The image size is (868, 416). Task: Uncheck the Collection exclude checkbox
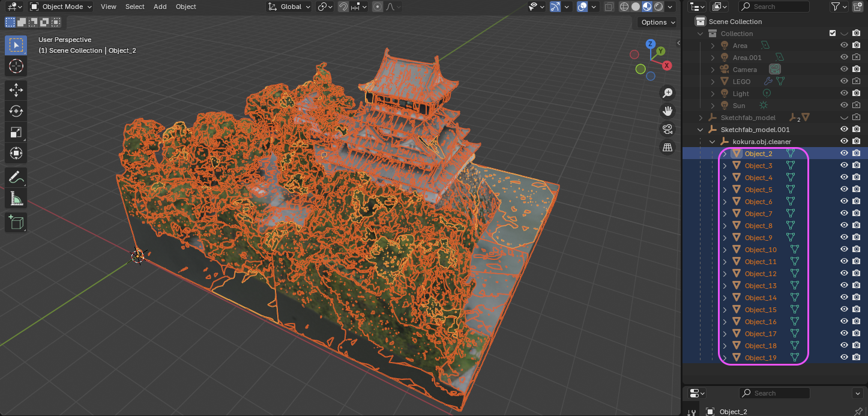point(832,33)
